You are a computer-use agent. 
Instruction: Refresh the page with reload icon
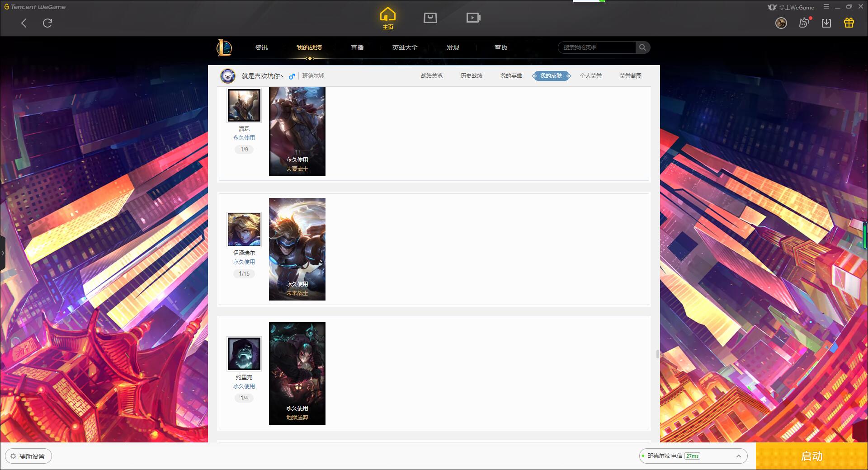[x=47, y=23]
